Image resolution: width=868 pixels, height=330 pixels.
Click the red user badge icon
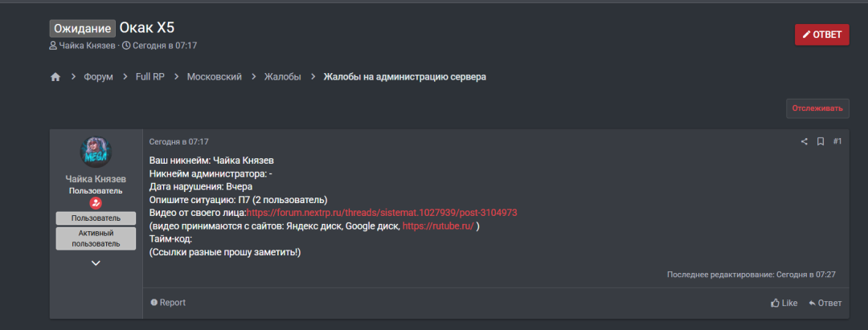point(96,203)
